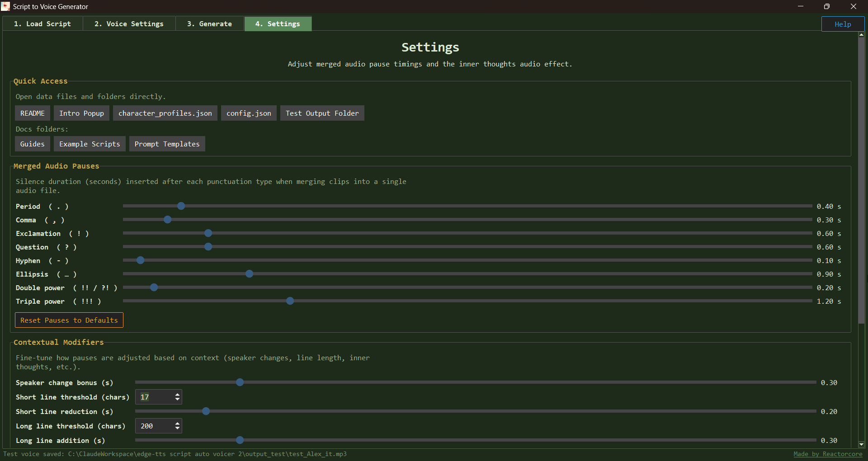This screenshot has width=868, height=461.
Task: Increase Short line threshold with up arrow
Action: (x=177, y=394)
